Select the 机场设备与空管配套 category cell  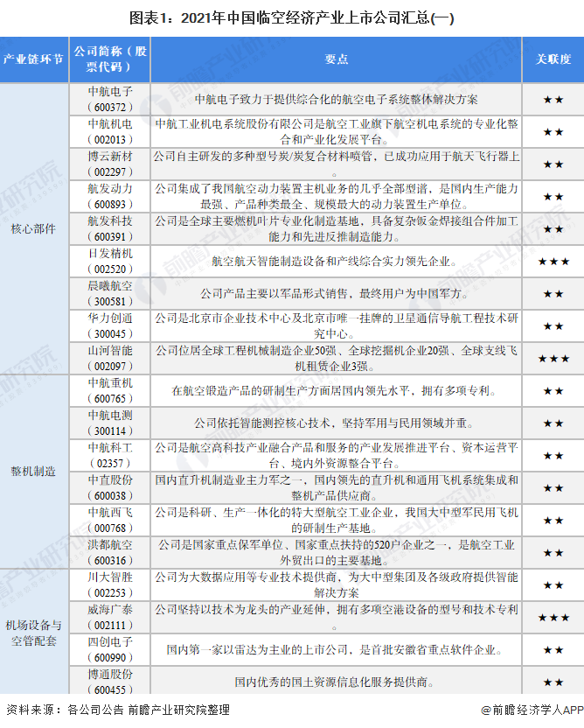(34, 633)
